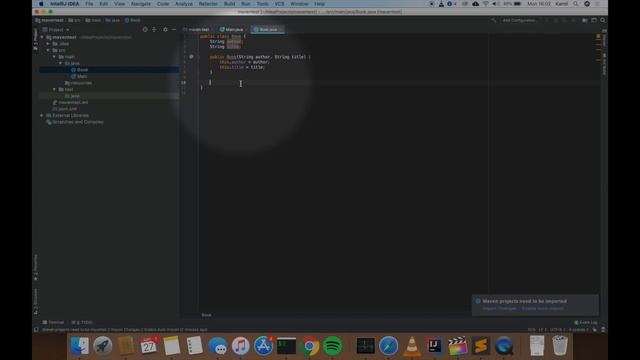Click the build hammer icon in toolbar
This screenshot has height=360, width=640.
[493, 20]
